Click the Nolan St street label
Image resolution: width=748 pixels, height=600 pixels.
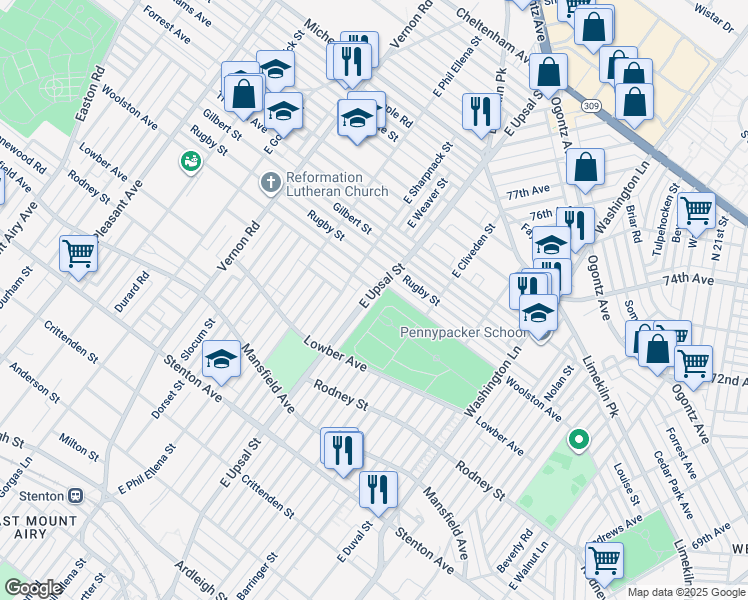click(559, 383)
